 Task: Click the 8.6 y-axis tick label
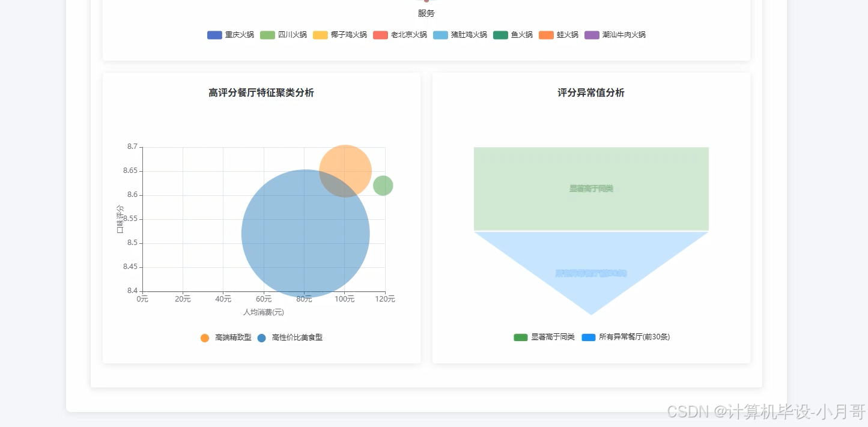click(132, 195)
